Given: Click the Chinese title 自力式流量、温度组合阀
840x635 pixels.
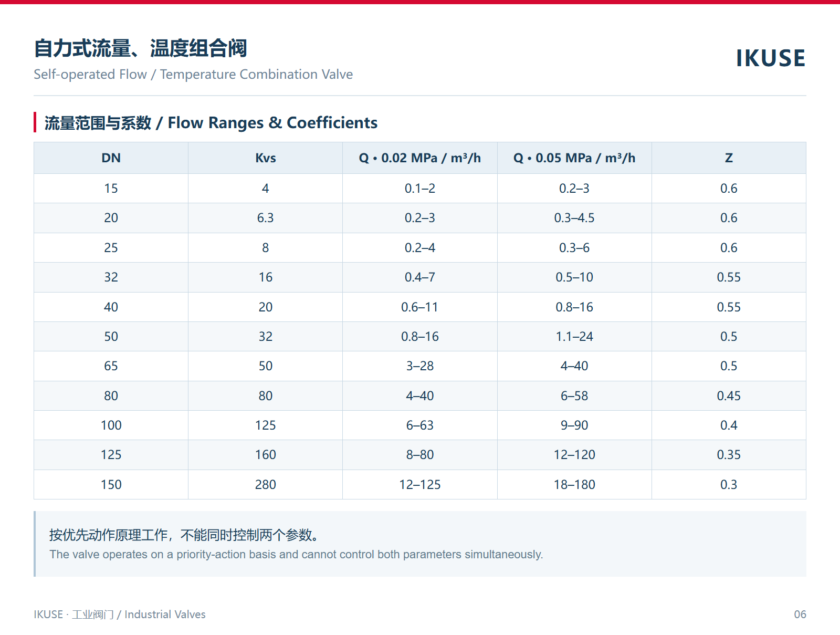Looking at the screenshot, I should click(140, 48).
